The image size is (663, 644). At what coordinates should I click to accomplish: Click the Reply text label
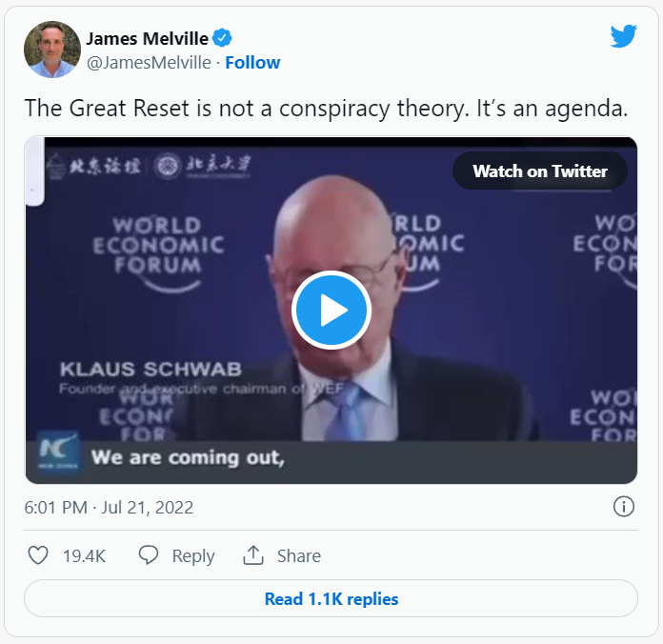click(x=193, y=555)
